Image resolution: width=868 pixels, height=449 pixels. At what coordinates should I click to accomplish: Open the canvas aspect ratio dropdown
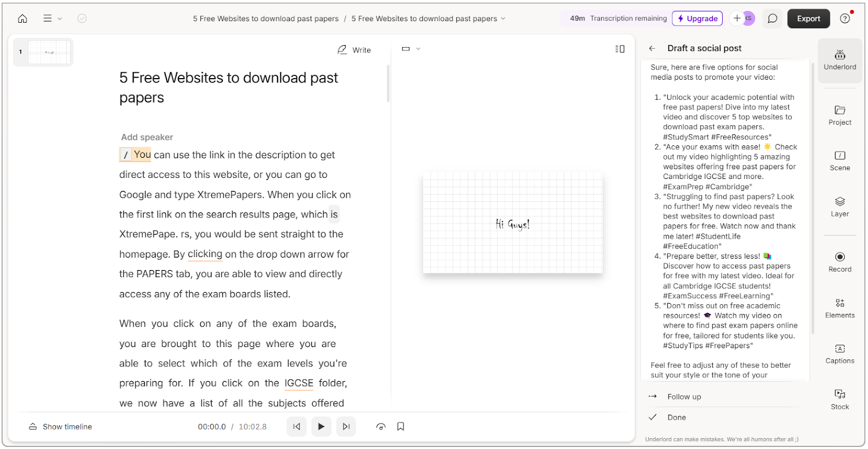pos(411,49)
